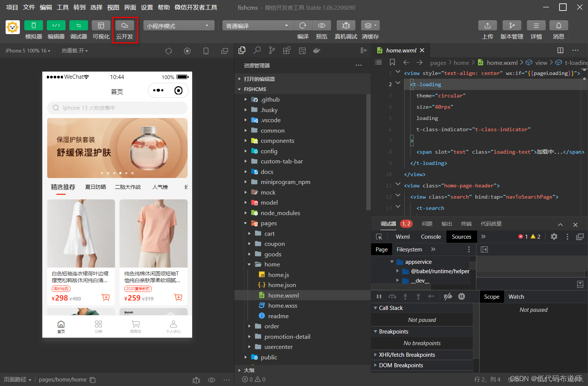Image resolution: width=588 pixels, height=386 pixels.
Task: Open the iPhone 5 device dropdown
Action: point(28,51)
